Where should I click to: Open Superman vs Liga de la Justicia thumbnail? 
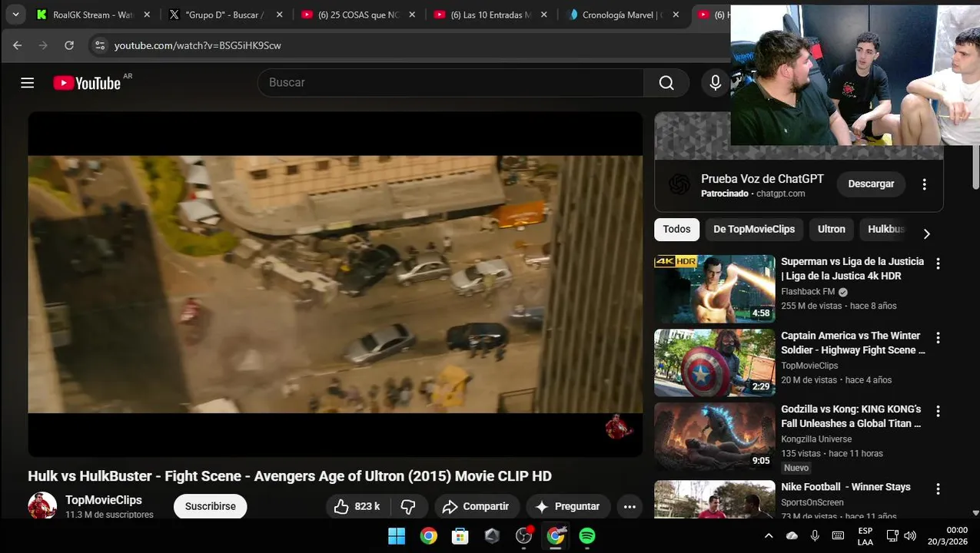(x=715, y=289)
